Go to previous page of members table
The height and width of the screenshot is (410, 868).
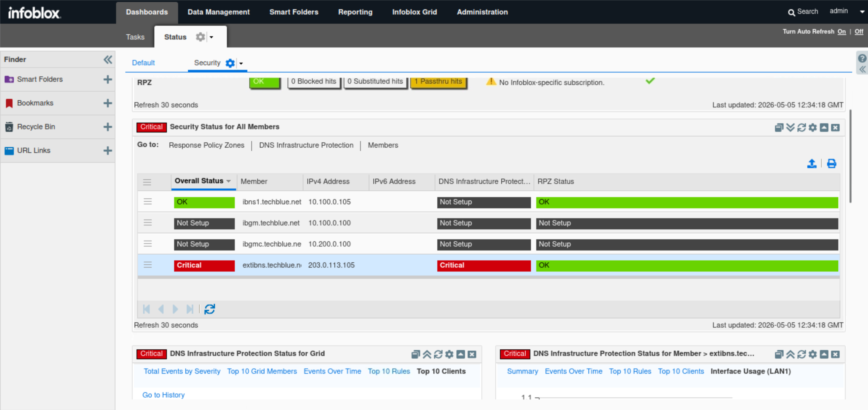pos(161,309)
